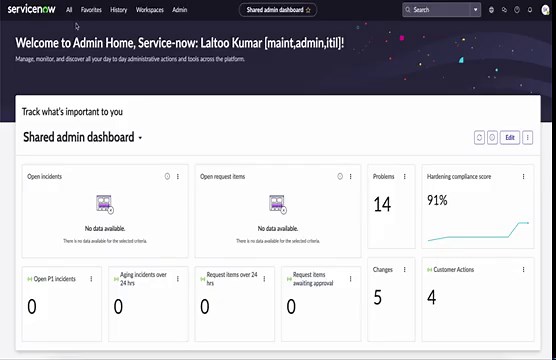Expand the Shared admin dashboard title dropdown

pyautogui.click(x=140, y=138)
